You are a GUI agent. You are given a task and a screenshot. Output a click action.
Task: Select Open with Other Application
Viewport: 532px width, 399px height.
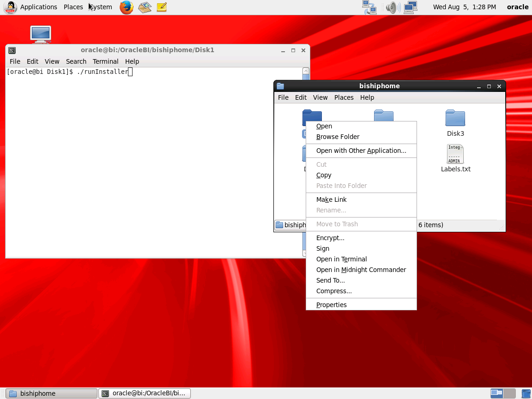point(361,151)
